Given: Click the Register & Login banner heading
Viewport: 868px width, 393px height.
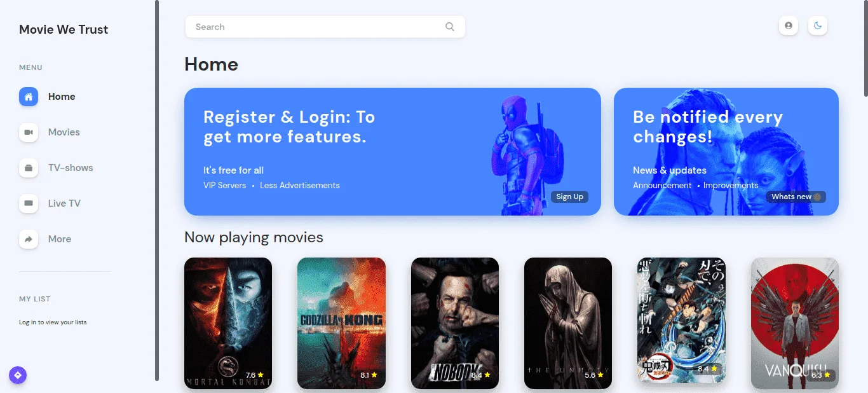Looking at the screenshot, I should 289,127.
